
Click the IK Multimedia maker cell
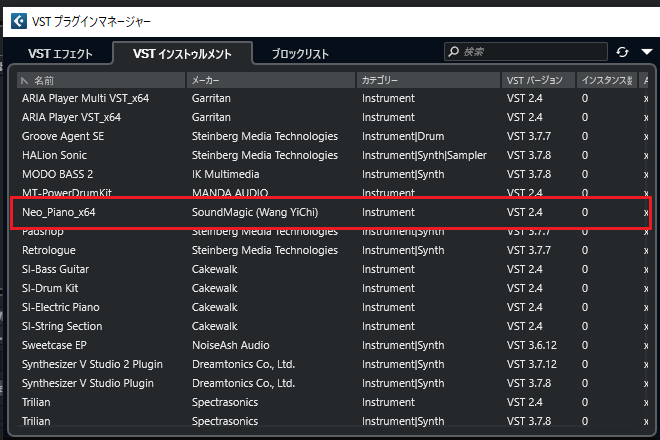click(226, 174)
